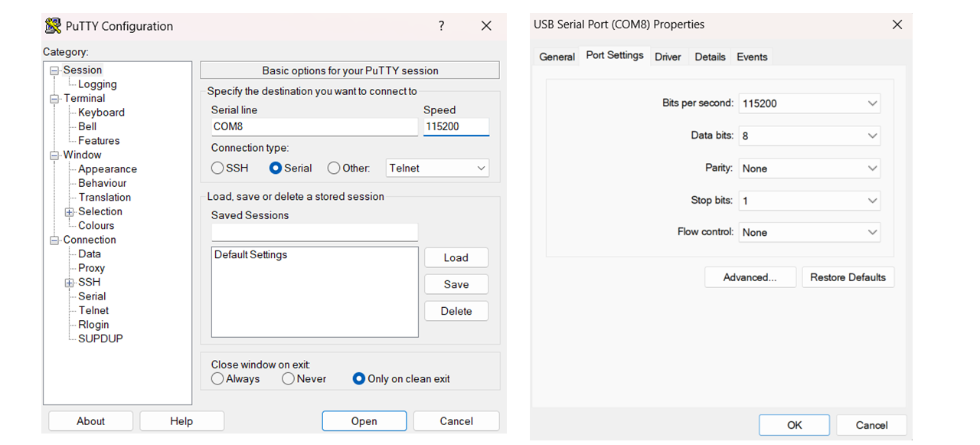Image resolution: width=980 pixels, height=445 pixels.
Task: Click the Delete session button
Action: click(456, 311)
